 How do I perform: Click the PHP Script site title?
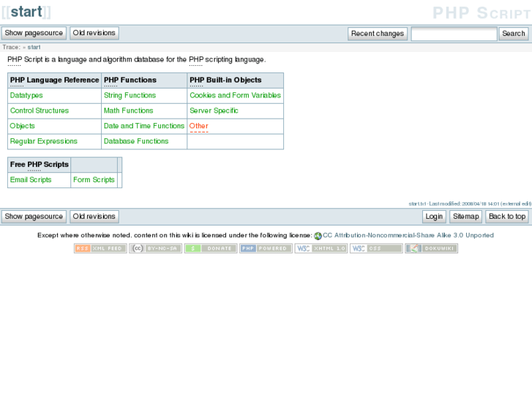[x=482, y=13]
